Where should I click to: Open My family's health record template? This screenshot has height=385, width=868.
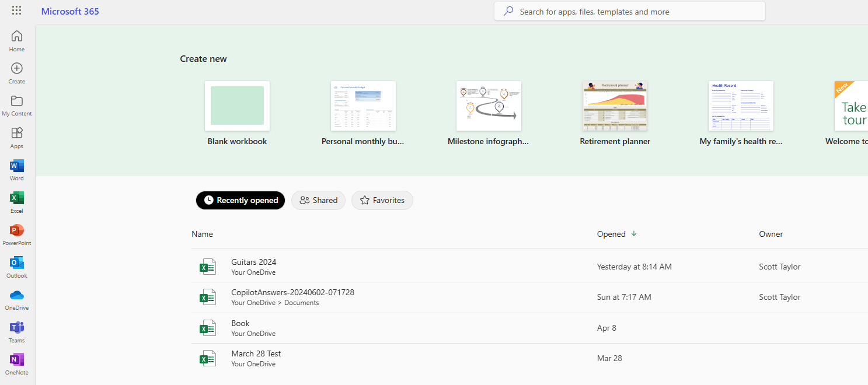(x=741, y=106)
